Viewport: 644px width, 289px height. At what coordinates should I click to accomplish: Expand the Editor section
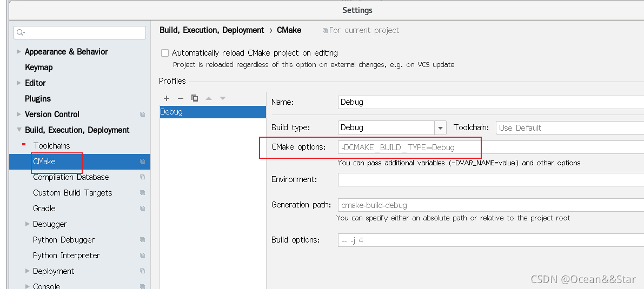[x=18, y=83]
